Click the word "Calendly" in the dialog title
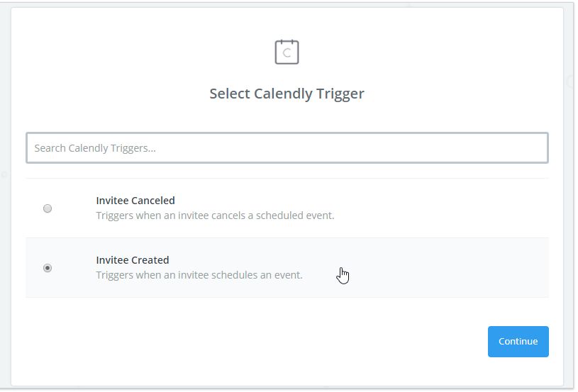Viewport: 578px width, 392px height. (283, 94)
